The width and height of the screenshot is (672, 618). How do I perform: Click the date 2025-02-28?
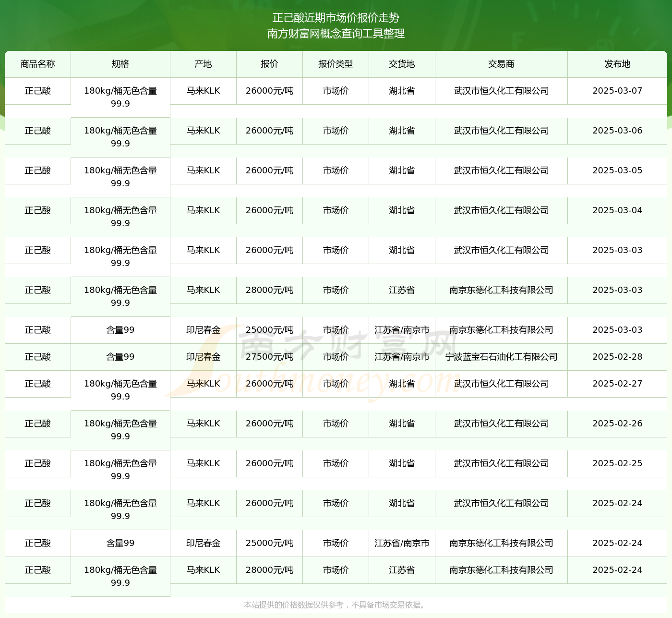[617, 357]
